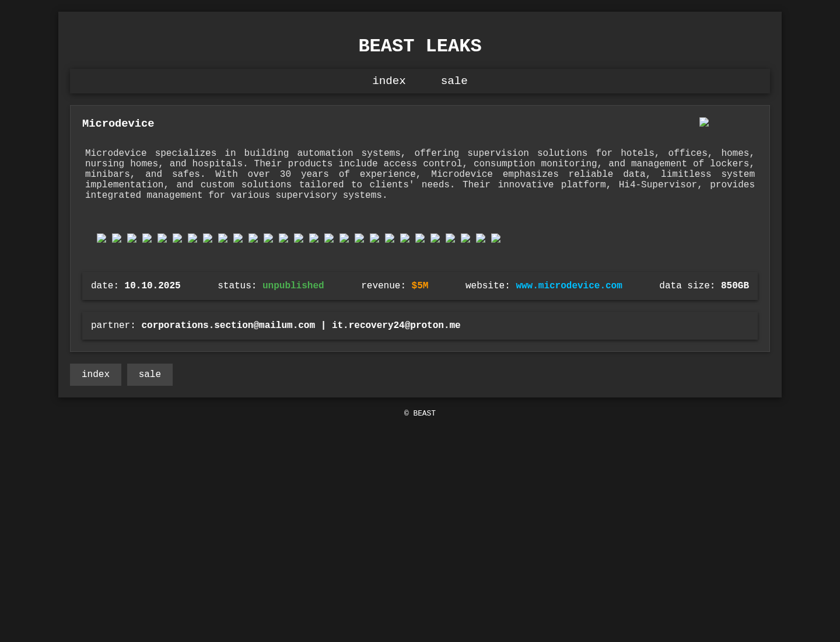The image size is (840, 642).
Task: Select the corporations.section@mailum.com partner email
Action: click(228, 326)
